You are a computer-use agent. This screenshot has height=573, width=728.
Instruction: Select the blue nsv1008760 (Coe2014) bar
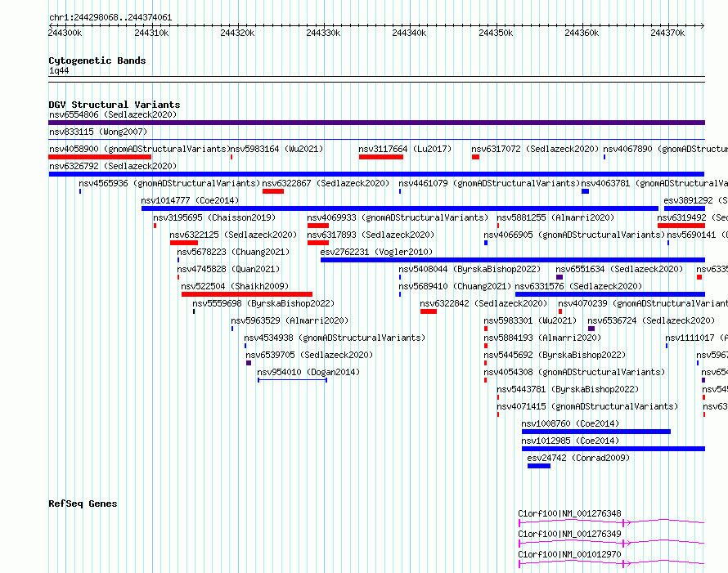pyautogui.click(x=596, y=432)
